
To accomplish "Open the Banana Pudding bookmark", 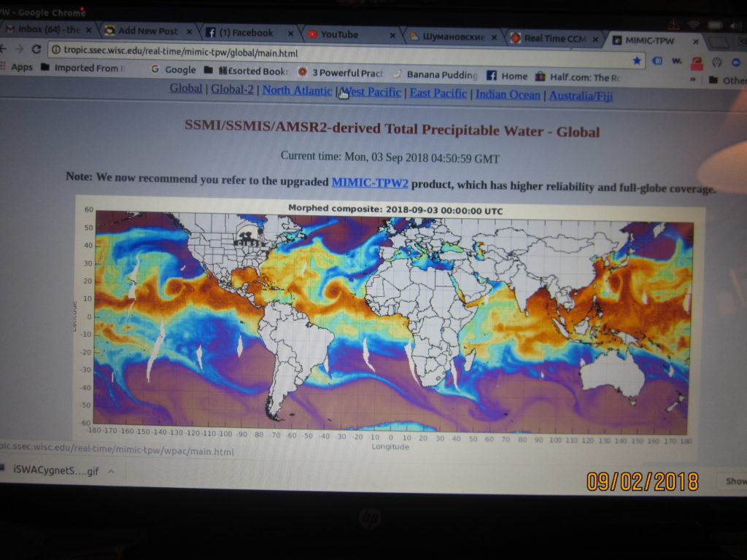I will click(x=435, y=74).
